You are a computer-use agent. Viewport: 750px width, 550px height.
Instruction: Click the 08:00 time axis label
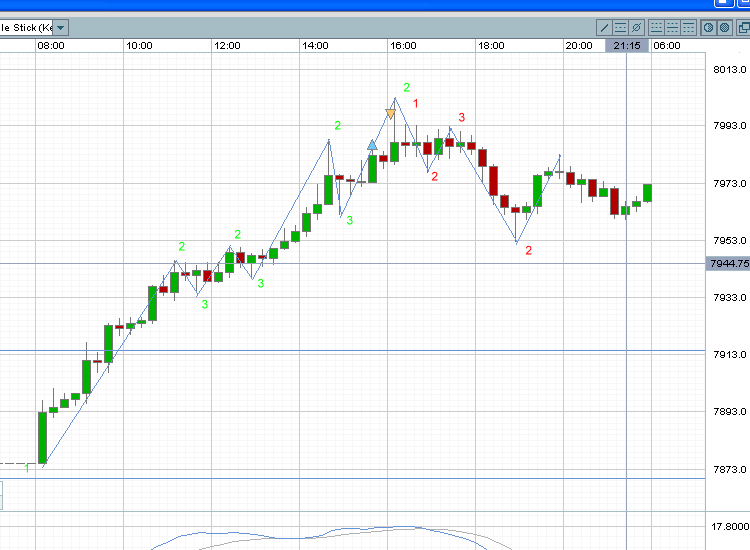coord(51,45)
